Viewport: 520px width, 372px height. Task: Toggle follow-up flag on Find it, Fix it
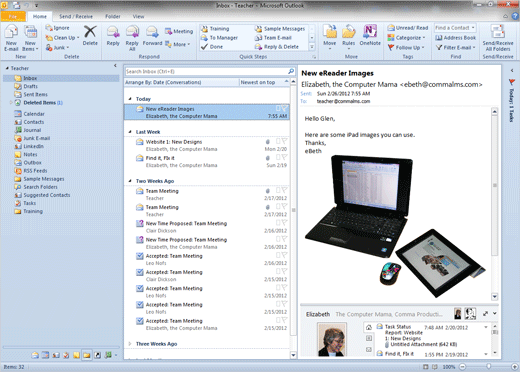click(284, 157)
